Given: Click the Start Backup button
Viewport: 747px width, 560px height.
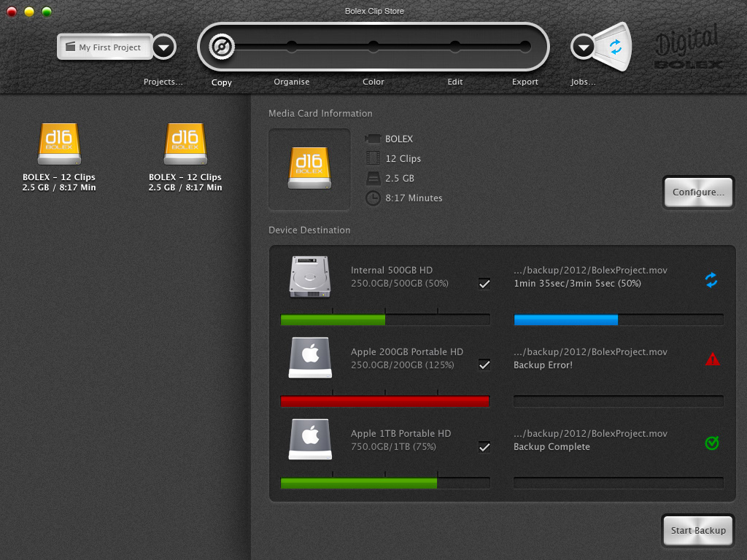Looking at the screenshot, I should pos(698,531).
